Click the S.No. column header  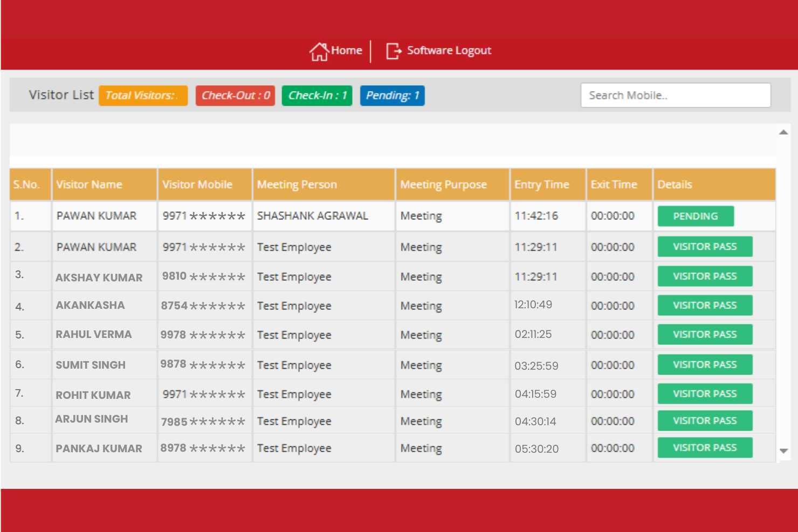(31, 184)
